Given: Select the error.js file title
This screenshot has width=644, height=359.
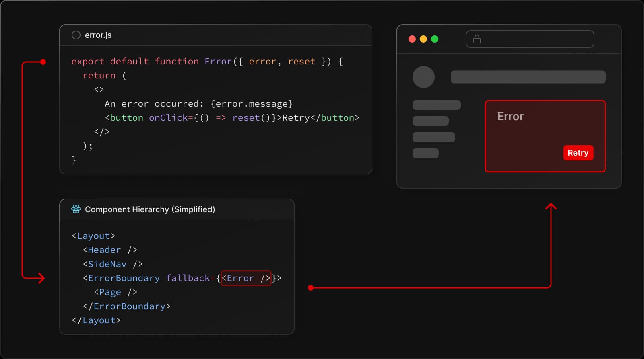Looking at the screenshot, I should pyautogui.click(x=98, y=35).
